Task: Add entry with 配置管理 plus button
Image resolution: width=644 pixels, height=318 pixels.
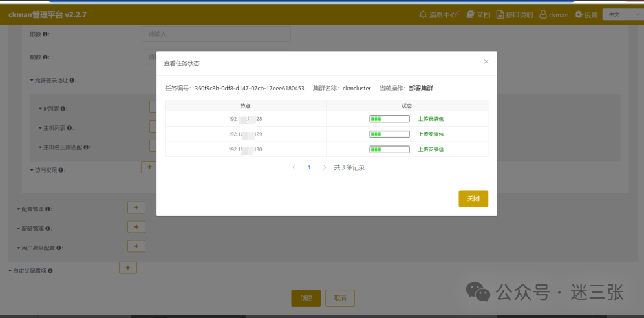Action: [x=136, y=207]
